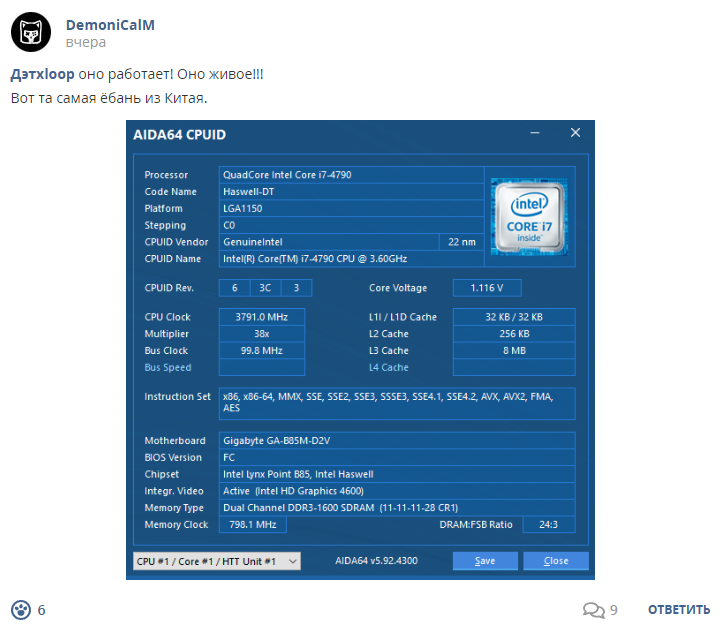Click the AIDA64 v5.92.4300 version text
Image resolution: width=725 pixels, height=634 pixels.
[376, 560]
